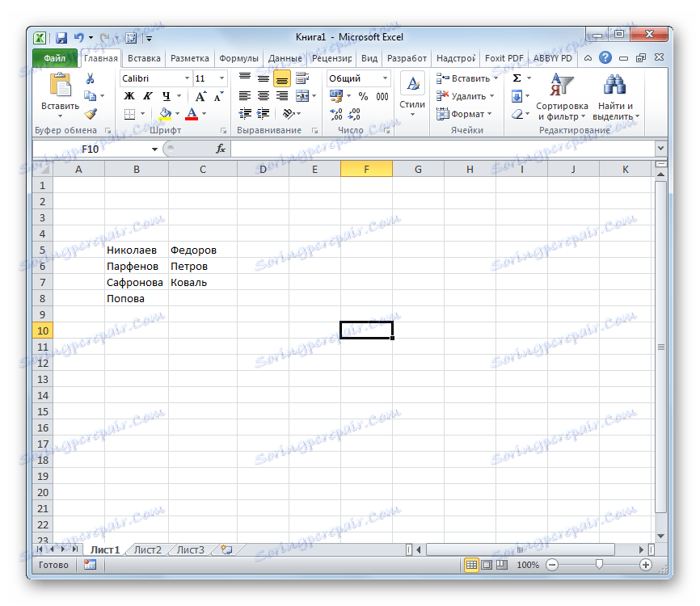Click the text orientation icon
The image size is (700, 606).
coord(289,114)
